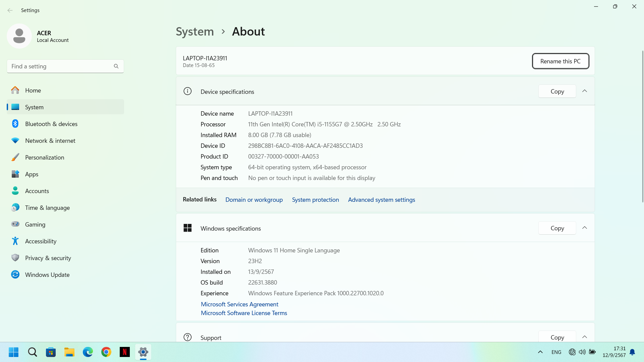The width and height of the screenshot is (644, 362).
Task: Open the clock and date in taskbar
Action: (614, 352)
